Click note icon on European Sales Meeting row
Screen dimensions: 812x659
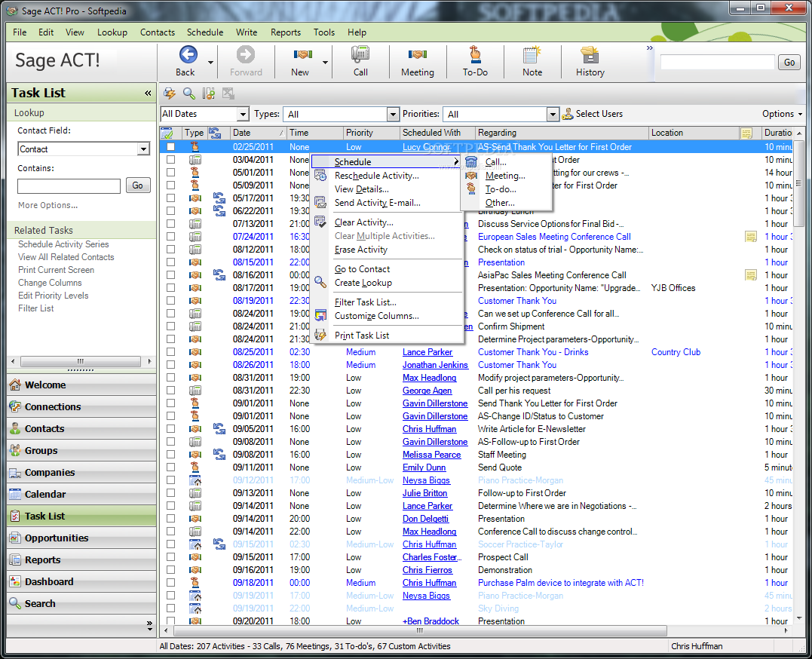750,237
